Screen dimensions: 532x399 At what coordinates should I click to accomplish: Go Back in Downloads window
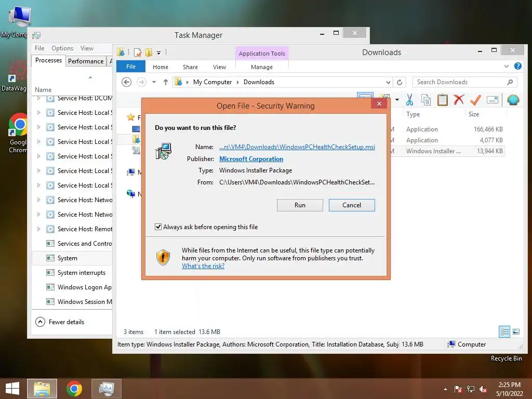127,82
